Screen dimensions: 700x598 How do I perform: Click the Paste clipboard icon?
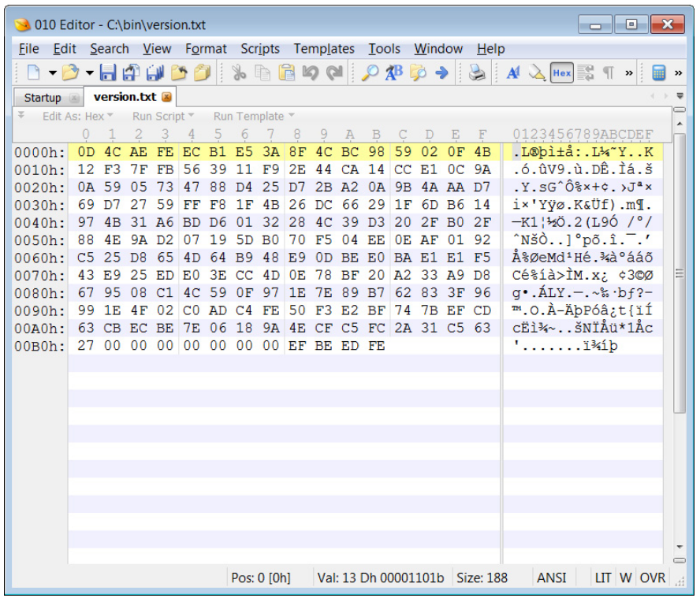click(287, 72)
